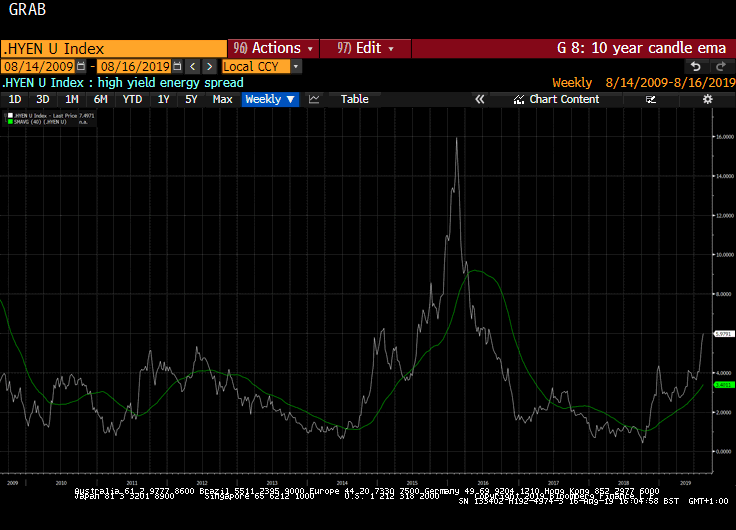Switch to the Table view
Viewport: 736px width, 530px height.
point(354,99)
